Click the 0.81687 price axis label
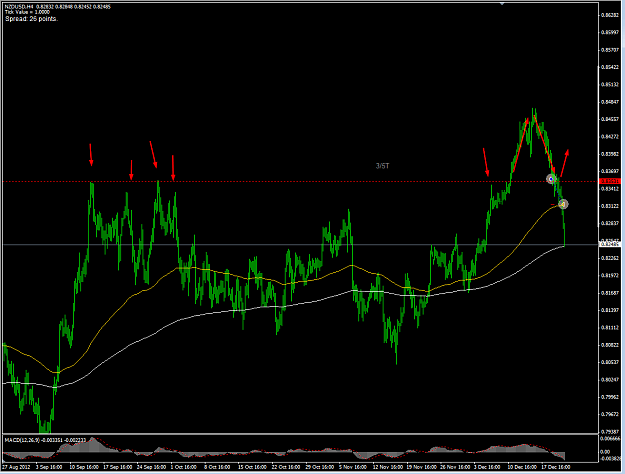Viewport: 625px width, 474px height. tap(610, 293)
